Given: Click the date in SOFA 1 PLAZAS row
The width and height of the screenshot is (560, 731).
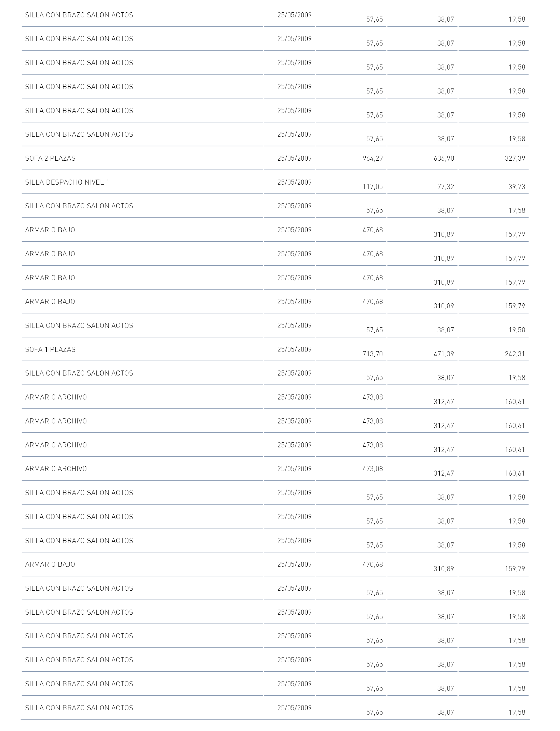Looking at the screenshot, I should [x=294, y=349].
